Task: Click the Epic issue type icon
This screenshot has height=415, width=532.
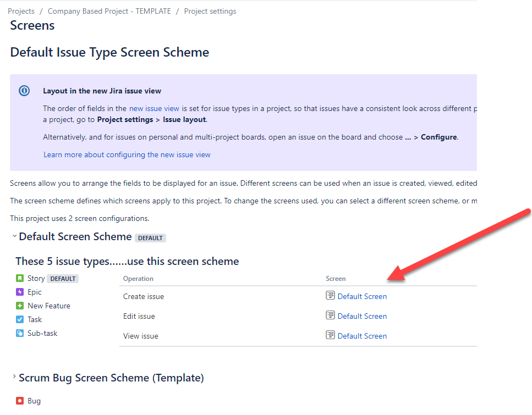Action: coord(20,292)
